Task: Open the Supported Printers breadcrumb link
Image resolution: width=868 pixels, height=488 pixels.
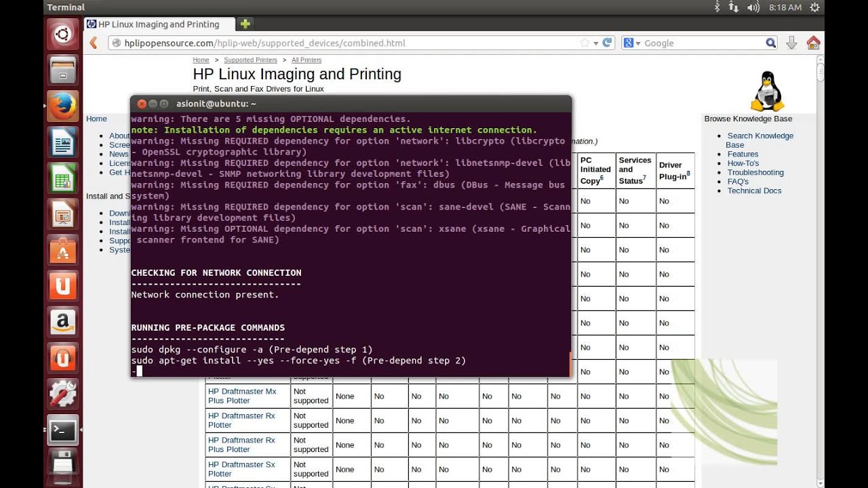Action: tap(250, 60)
